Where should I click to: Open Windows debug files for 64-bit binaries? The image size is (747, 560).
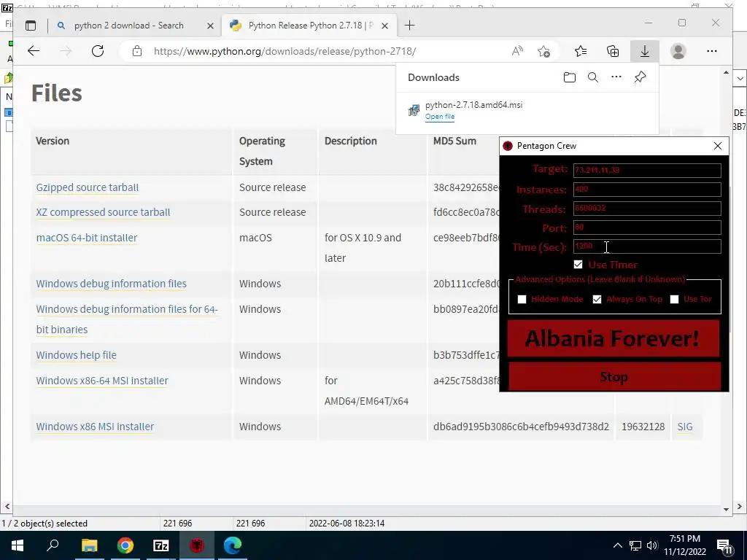[x=127, y=319]
